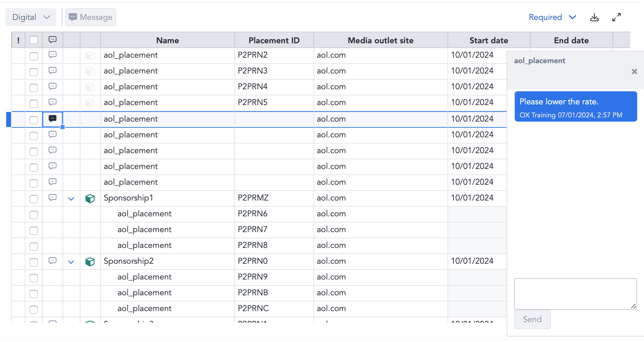Click the green package icon for Sponsorship1

click(90, 198)
